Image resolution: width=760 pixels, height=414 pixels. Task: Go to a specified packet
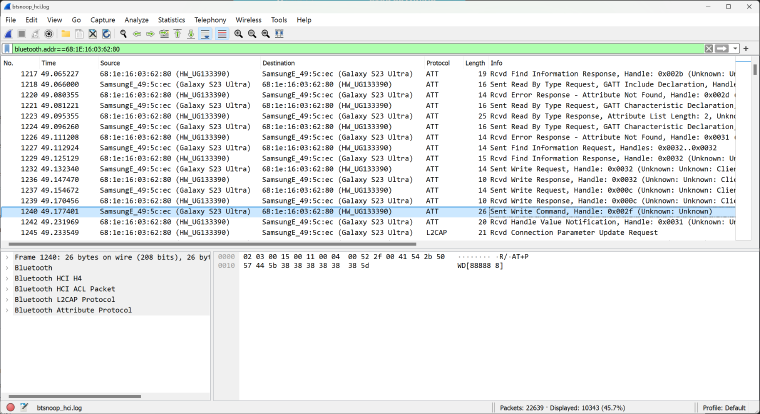[x=164, y=34]
